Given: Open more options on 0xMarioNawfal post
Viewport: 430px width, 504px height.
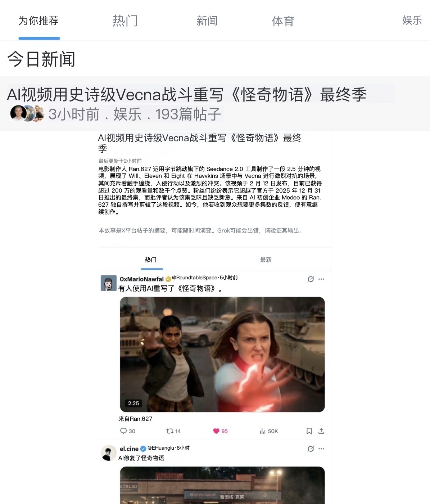Looking at the screenshot, I should pos(321,279).
